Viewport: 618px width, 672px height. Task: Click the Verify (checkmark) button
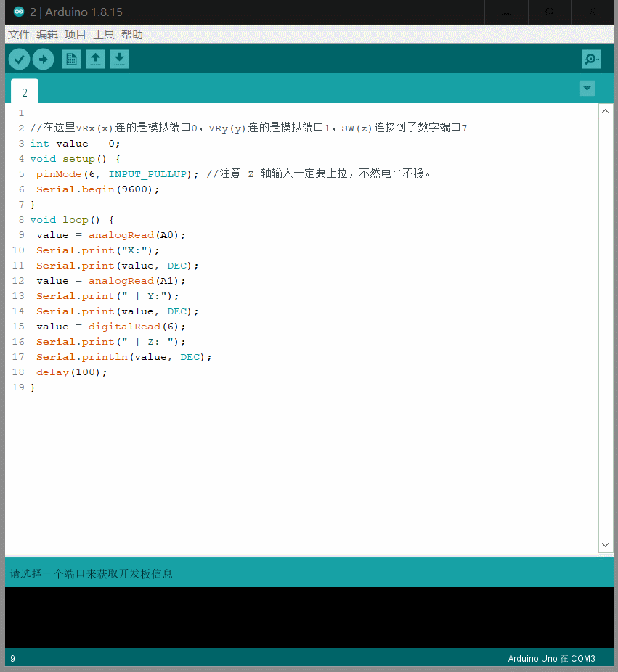[x=20, y=59]
